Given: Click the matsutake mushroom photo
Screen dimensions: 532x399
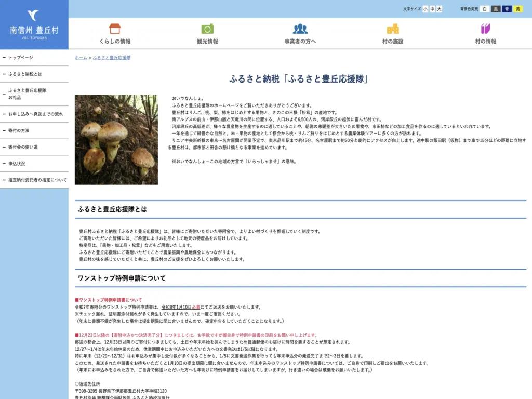Looking at the screenshot, I should [116, 140].
